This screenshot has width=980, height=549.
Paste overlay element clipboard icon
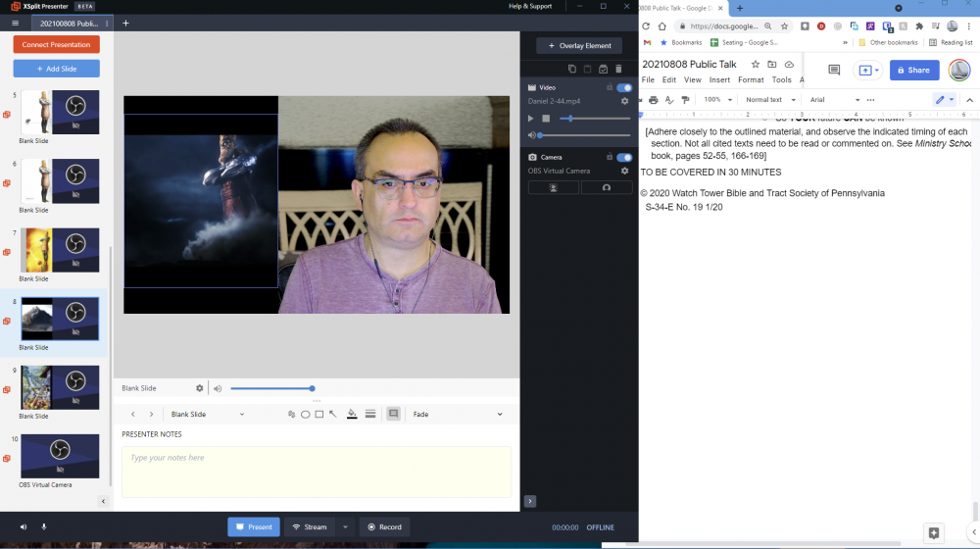click(x=587, y=69)
